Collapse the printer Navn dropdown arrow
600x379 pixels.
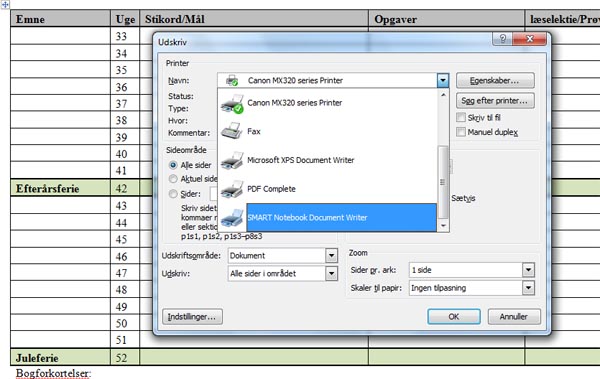(443, 80)
